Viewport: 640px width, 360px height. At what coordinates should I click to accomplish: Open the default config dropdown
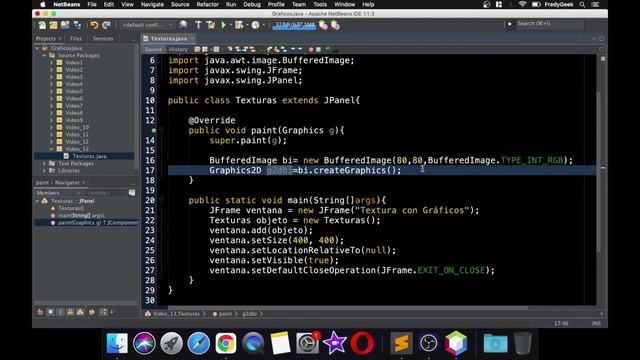tap(147, 25)
